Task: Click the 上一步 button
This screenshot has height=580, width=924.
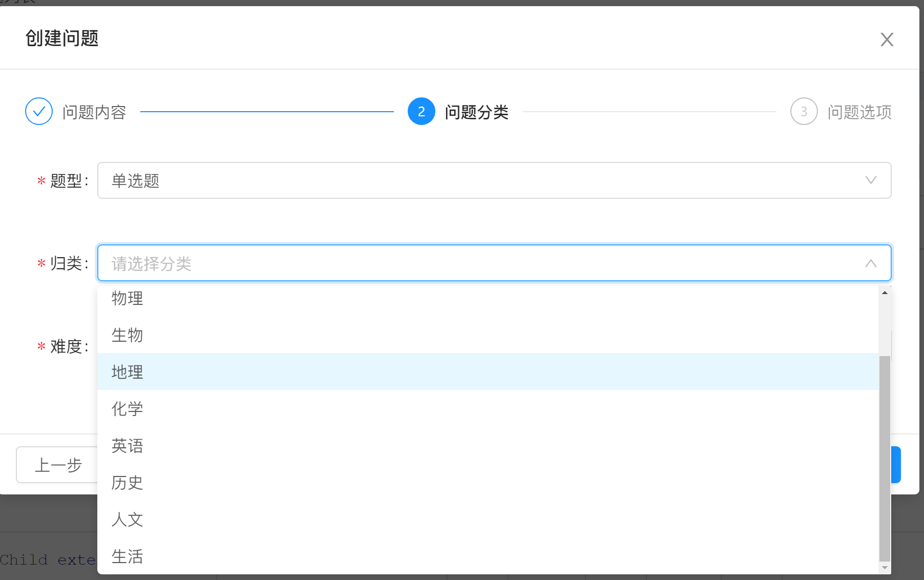Action: coord(57,465)
